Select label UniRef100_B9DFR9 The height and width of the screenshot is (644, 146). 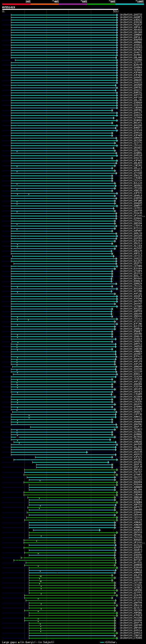(x=131, y=40)
